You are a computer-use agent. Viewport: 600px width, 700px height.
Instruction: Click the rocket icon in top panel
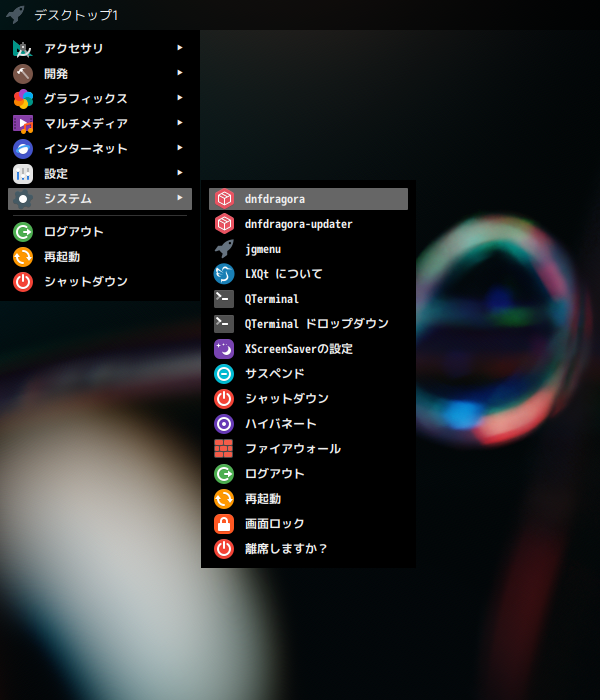[x=16, y=15]
